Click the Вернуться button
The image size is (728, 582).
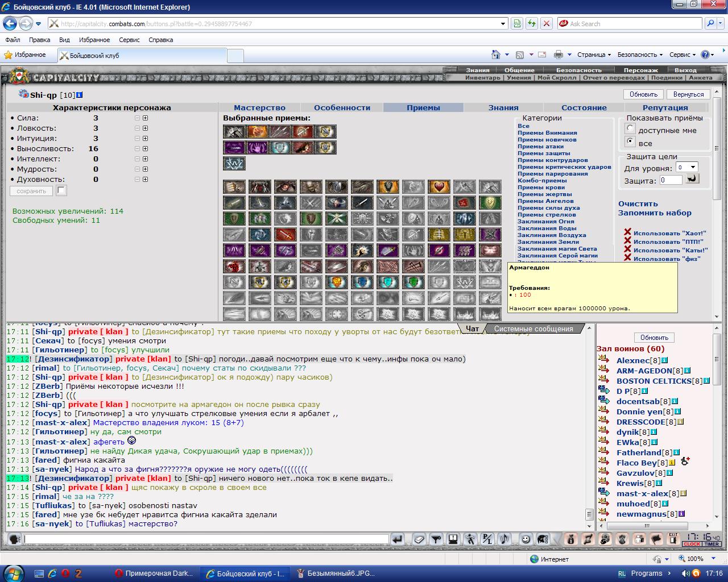pos(688,94)
